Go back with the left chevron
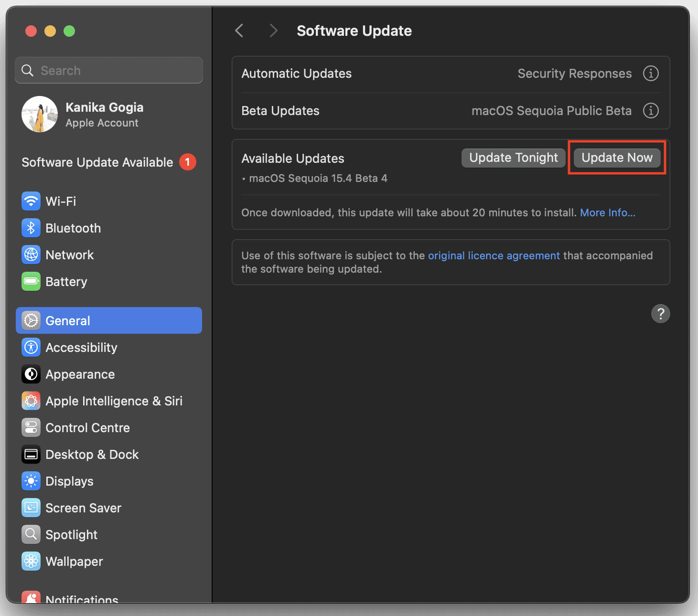Screen dimensions: 698x616 point(239,31)
